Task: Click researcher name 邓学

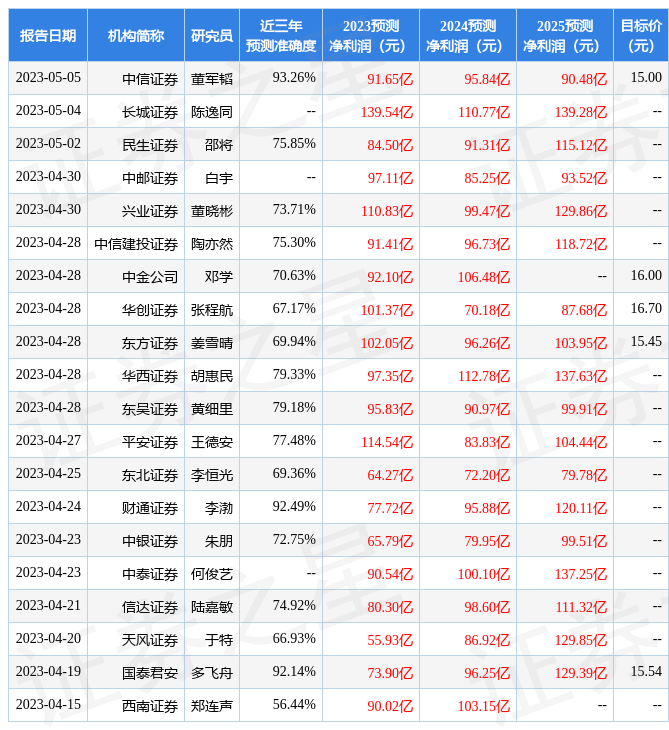Action: click(219, 277)
